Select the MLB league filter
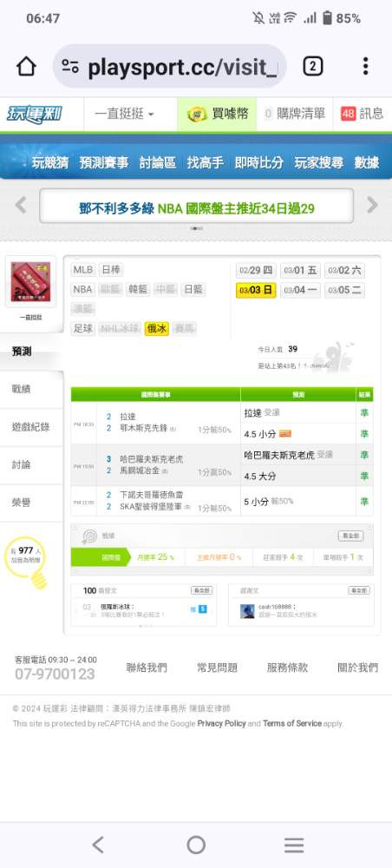Viewport: 392px width, 868px height. [x=83, y=270]
